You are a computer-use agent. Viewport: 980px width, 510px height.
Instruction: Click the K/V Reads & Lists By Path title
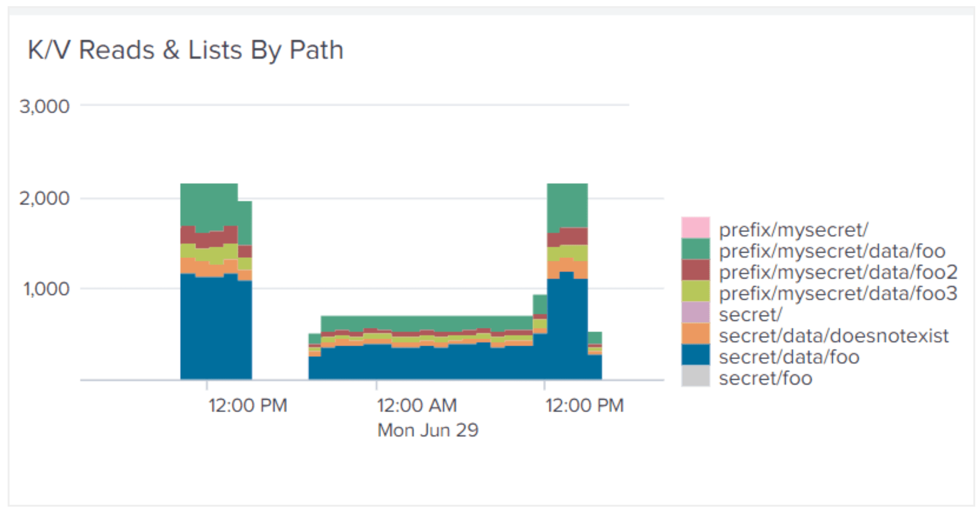coord(186,50)
